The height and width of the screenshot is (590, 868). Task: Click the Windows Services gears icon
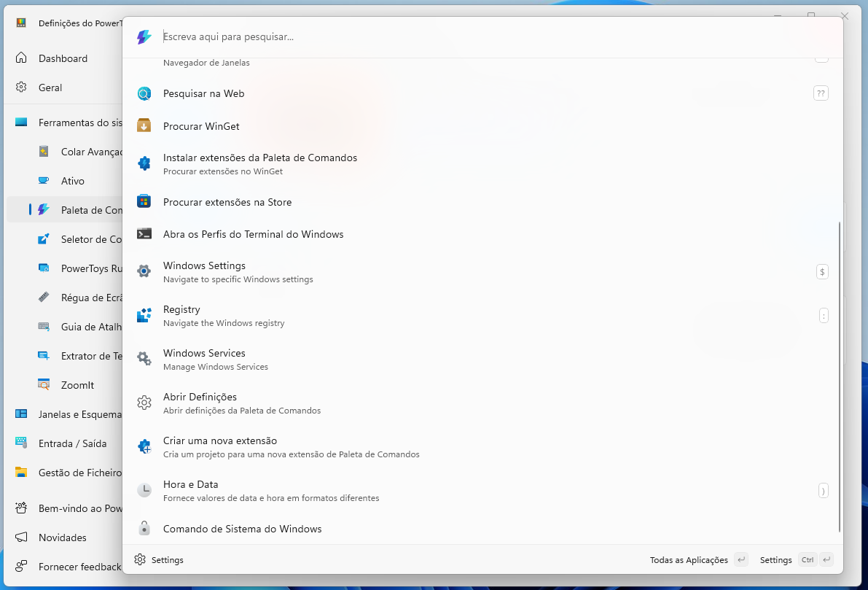point(144,359)
